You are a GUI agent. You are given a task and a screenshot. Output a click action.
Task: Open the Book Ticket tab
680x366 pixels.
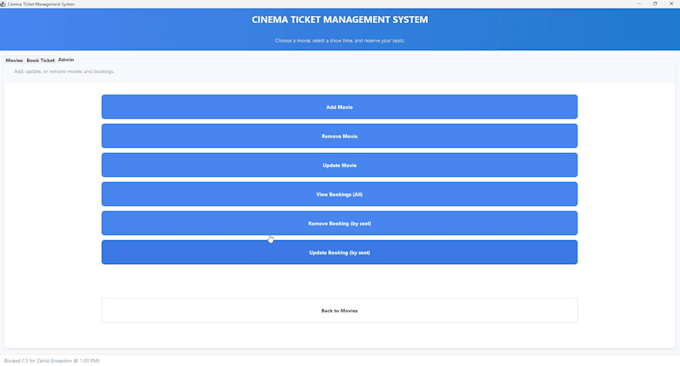(x=40, y=60)
